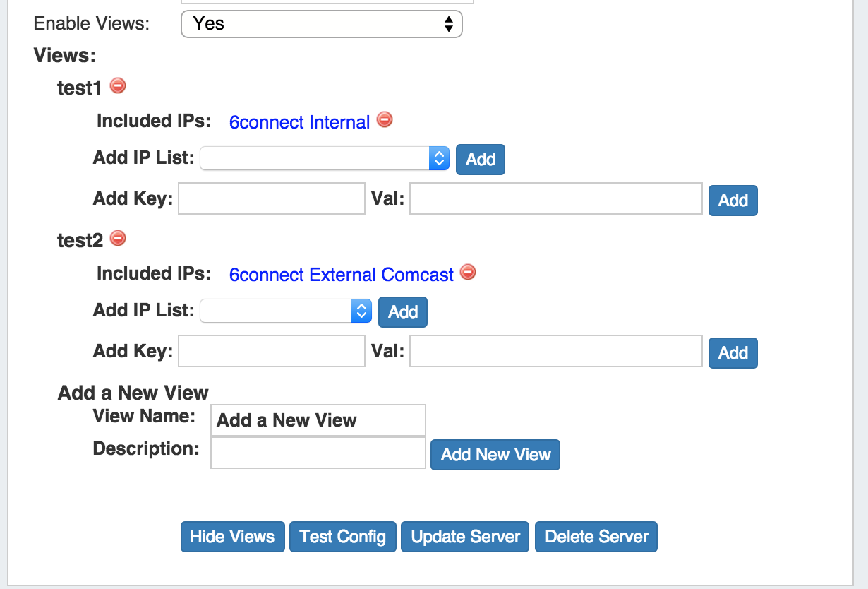
Task: Click the Update Server button
Action: [x=465, y=537]
